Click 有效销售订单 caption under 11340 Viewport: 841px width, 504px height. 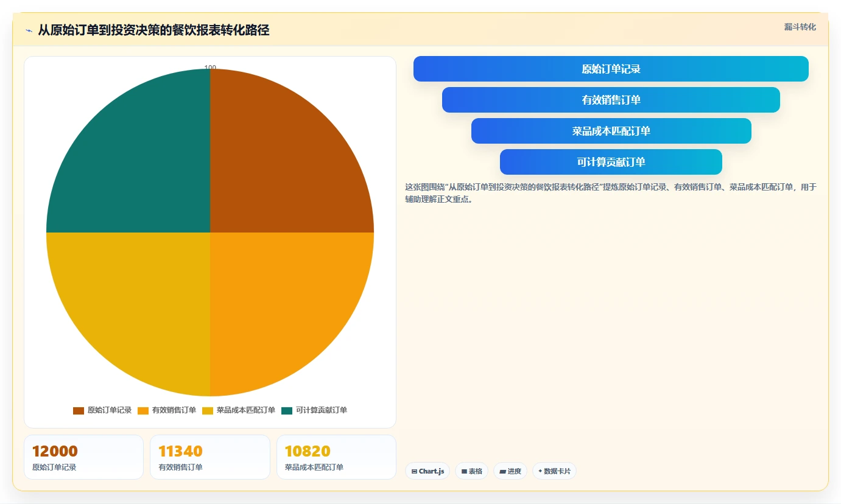click(180, 467)
